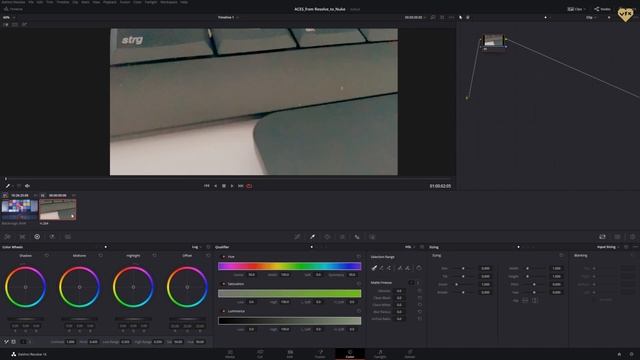
Task: Open the RGB Mixer palette icon
Action: (x=52, y=237)
